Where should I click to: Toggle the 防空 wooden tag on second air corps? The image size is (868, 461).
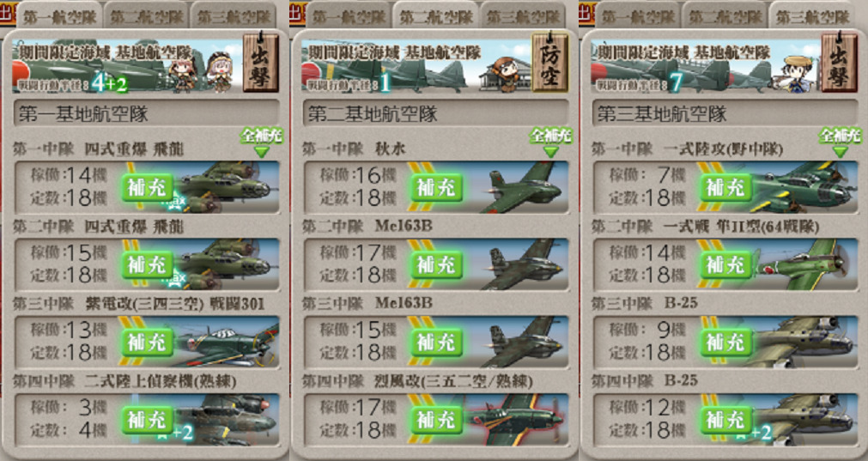click(x=549, y=63)
